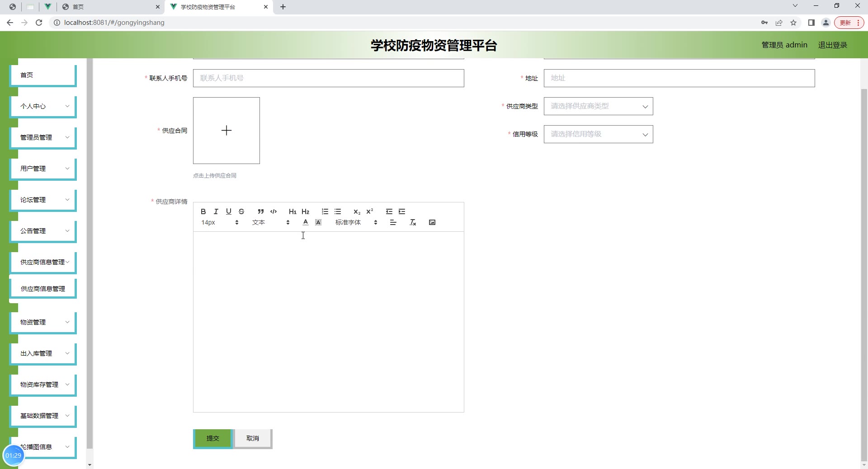Open the browser profile avatar
The height and width of the screenshot is (469, 868).
click(826, 23)
